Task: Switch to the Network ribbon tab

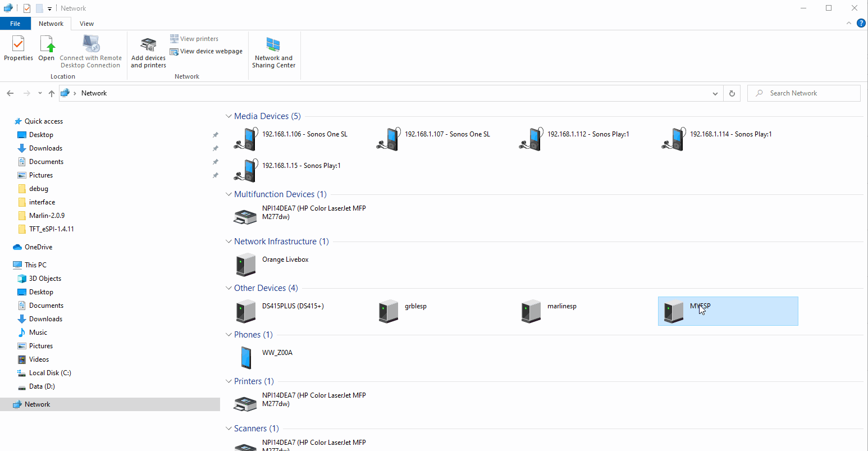Action: 51,24
